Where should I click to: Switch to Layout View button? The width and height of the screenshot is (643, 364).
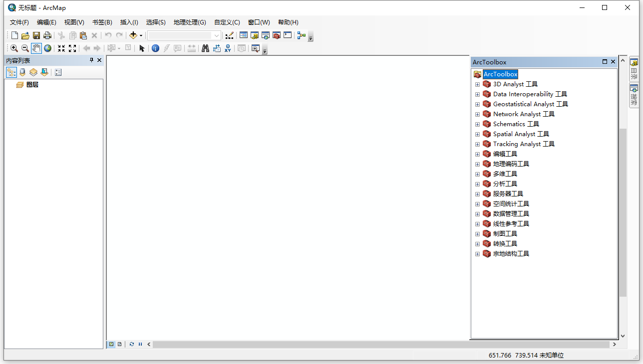coord(119,344)
